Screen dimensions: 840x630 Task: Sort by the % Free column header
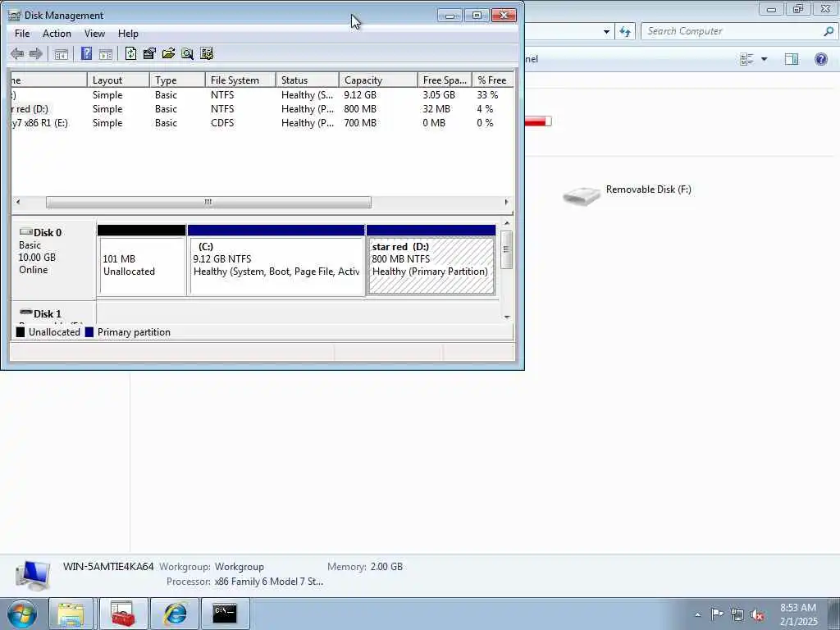[493, 80]
